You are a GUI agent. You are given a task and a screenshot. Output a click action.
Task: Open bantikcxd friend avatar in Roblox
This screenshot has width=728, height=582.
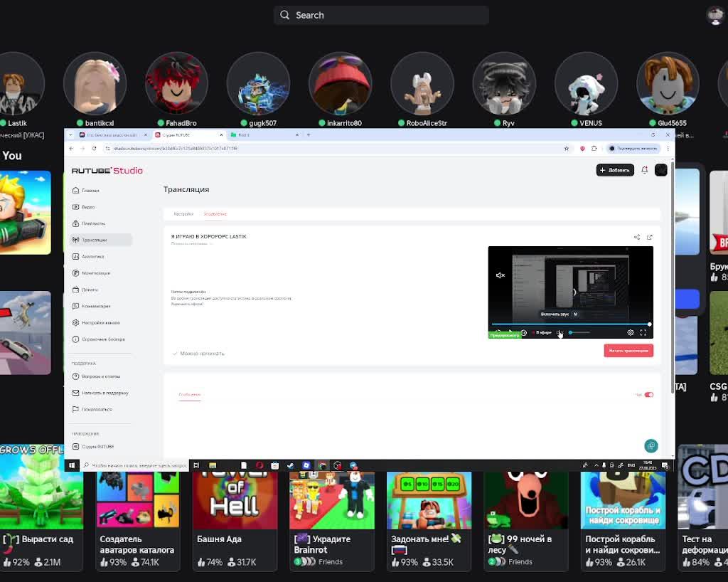(95, 84)
